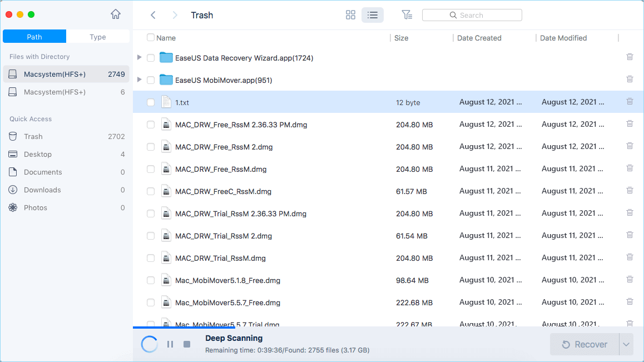Click the Home icon in sidebar
This screenshot has height=362, width=644.
(x=116, y=14)
